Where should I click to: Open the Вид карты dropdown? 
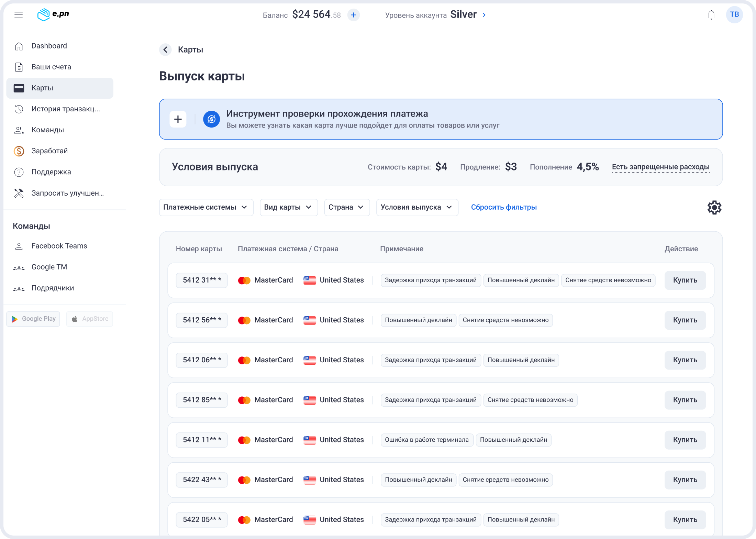click(x=288, y=207)
